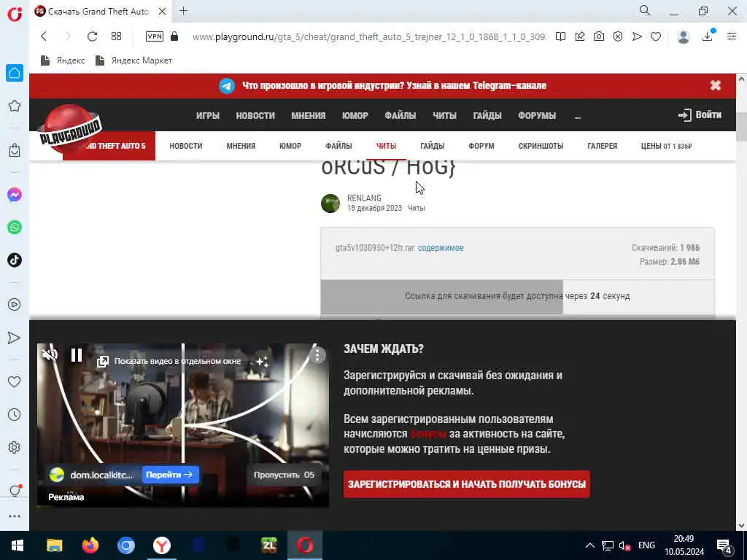Select ГАЛЕРЕЯ tab in game submenu
The width and height of the screenshot is (747, 560).
click(x=602, y=146)
